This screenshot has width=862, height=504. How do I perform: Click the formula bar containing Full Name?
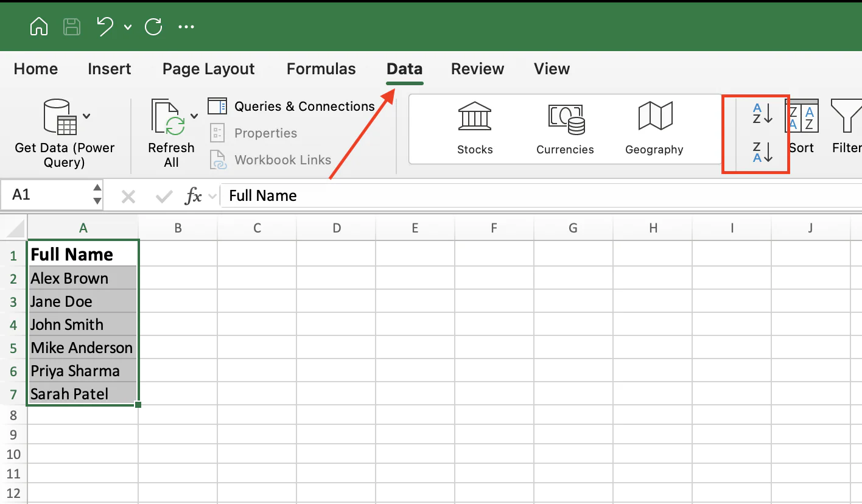point(541,196)
